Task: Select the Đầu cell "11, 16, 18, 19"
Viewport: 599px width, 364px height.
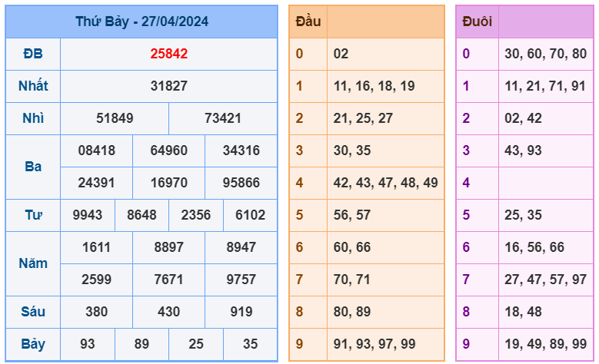Action: coord(374,86)
